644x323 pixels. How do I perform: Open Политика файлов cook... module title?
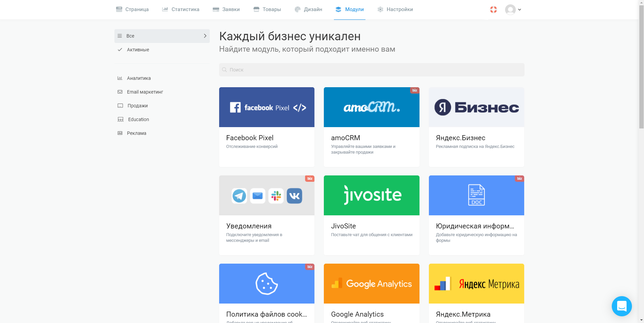coord(266,314)
